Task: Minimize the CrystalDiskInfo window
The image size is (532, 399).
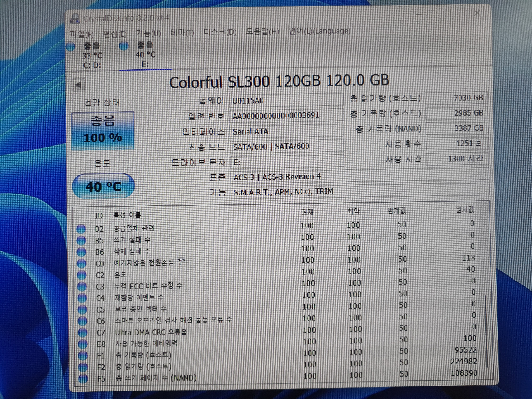Action: pos(419,14)
